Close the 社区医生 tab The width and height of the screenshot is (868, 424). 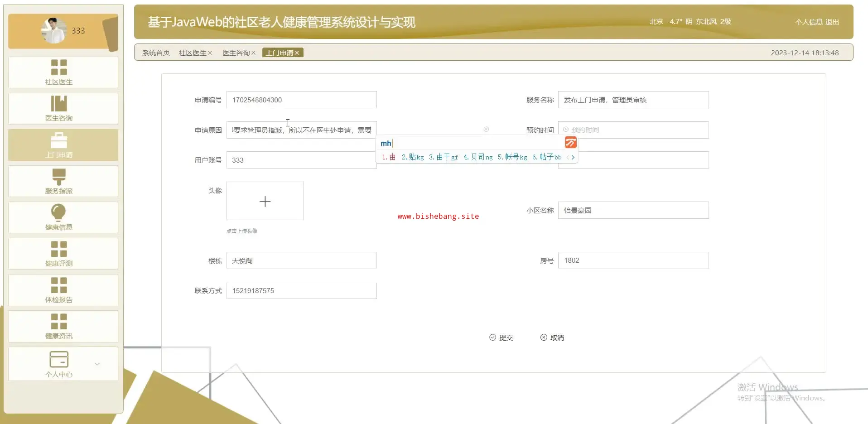(x=210, y=53)
